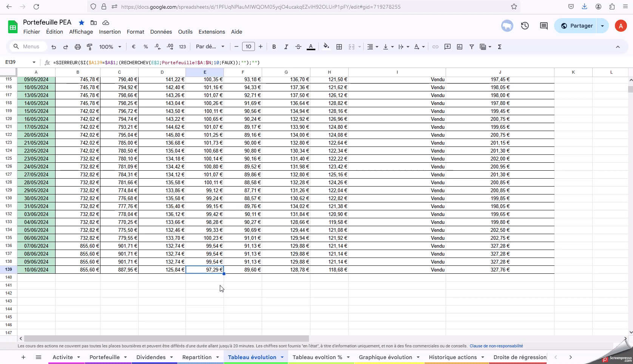Open the Tableau évolution tab menu arrow
Viewport: 633px width, 364px height.
click(x=282, y=357)
